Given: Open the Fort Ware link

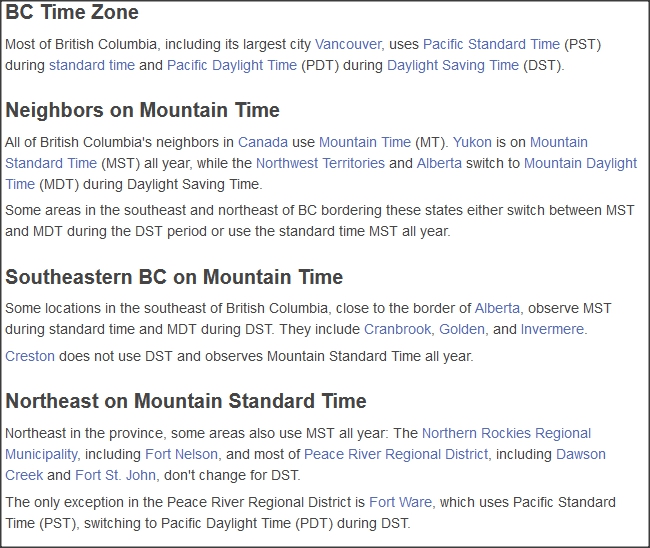Looking at the screenshot, I should coord(400,502).
